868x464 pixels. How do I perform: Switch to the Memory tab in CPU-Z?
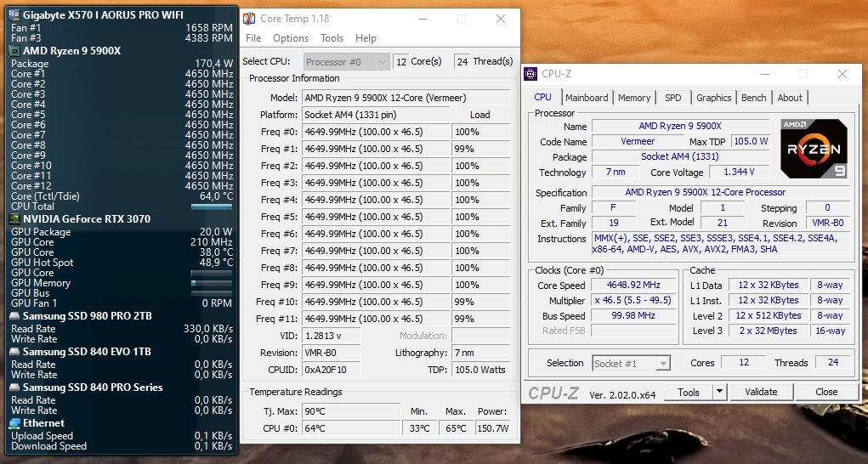(x=634, y=98)
